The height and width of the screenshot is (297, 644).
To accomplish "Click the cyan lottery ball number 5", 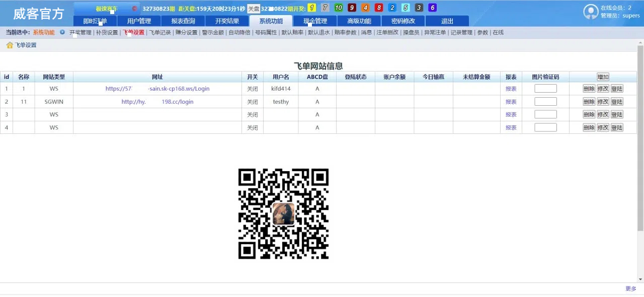I will click(406, 8).
